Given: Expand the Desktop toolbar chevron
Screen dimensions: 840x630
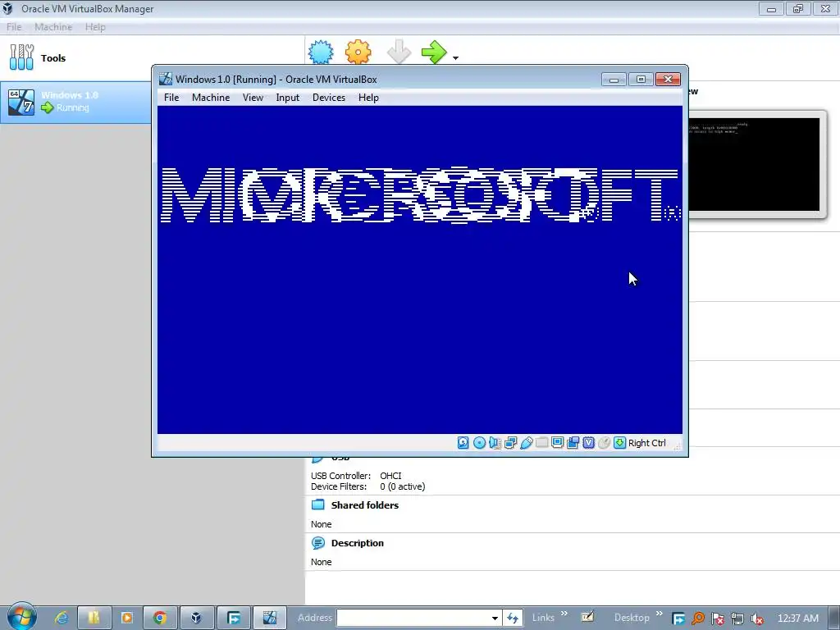Looking at the screenshot, I should click(x=659, y=614).
